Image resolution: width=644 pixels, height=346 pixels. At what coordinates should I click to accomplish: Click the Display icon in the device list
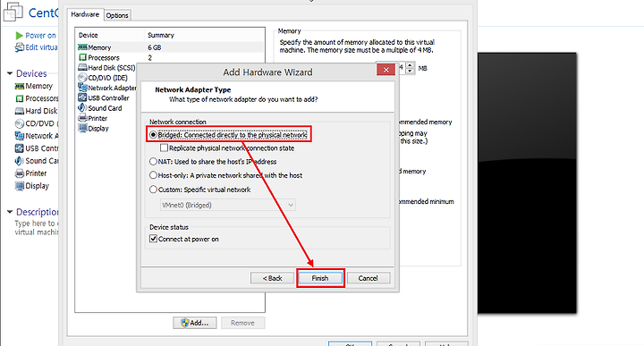[82, 129]
